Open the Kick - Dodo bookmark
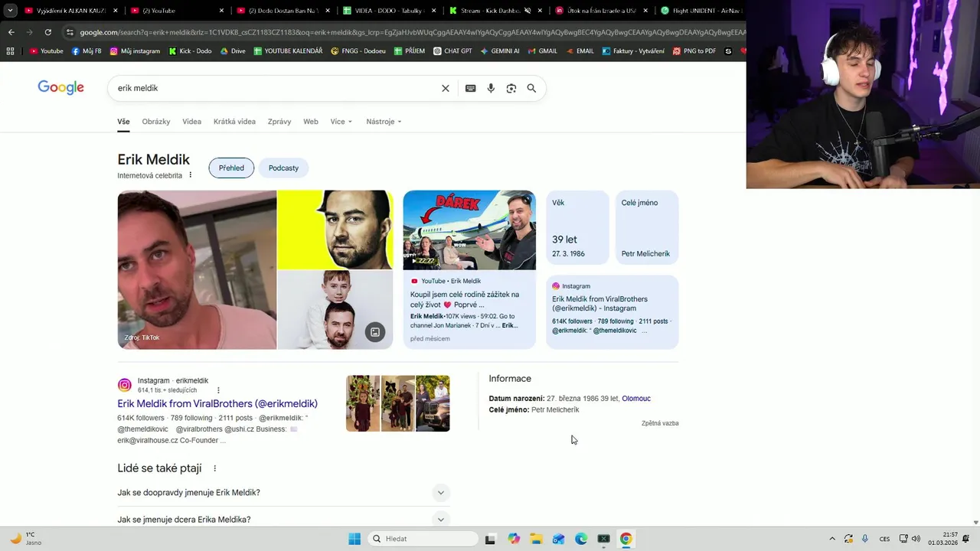The height and width of the screenshot is (551, 980). (189, 51)
